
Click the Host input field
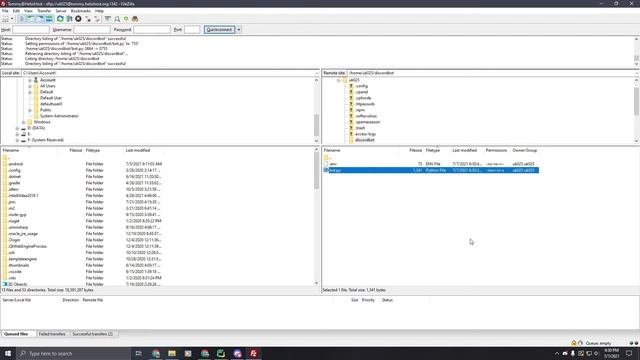click(31, 29)
